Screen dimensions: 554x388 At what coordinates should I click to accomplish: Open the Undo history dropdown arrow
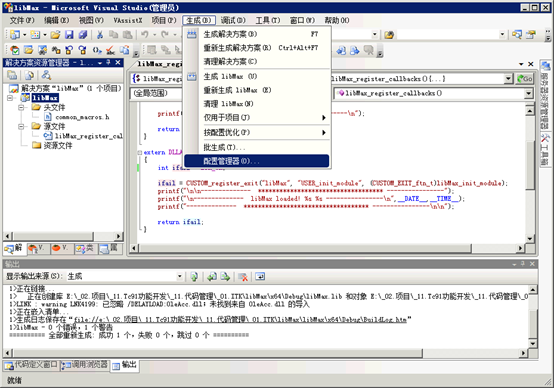pos(154,35)
